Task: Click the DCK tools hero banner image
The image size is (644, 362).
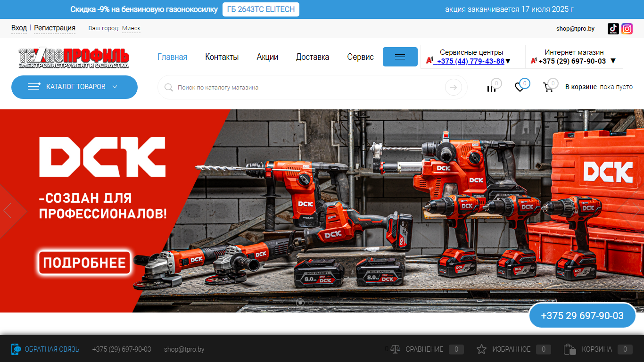Action: click(322, 211)
